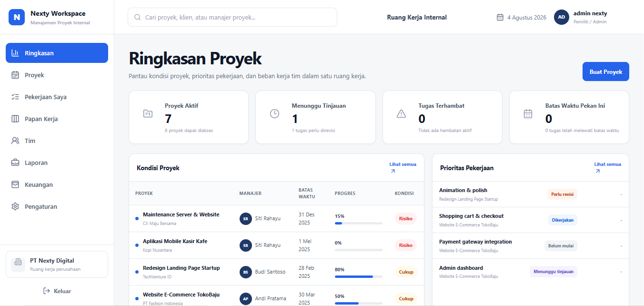Click the AP avatar for Andi Pratama
The image size is (644, 306).
246,299
